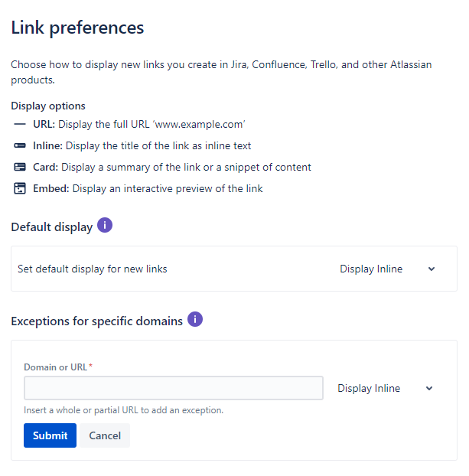This screenshot has width=469, height=476.
Task: Click the URL display option dash icon
Action: pyautogui.click(x=20, y=124)
